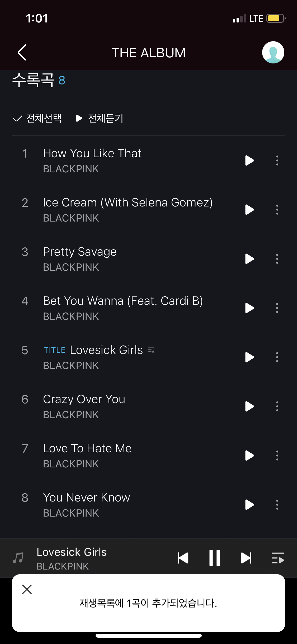Skip to the next track
The width and height of the screenshot is (297, 644).
(x=246, y=558)
